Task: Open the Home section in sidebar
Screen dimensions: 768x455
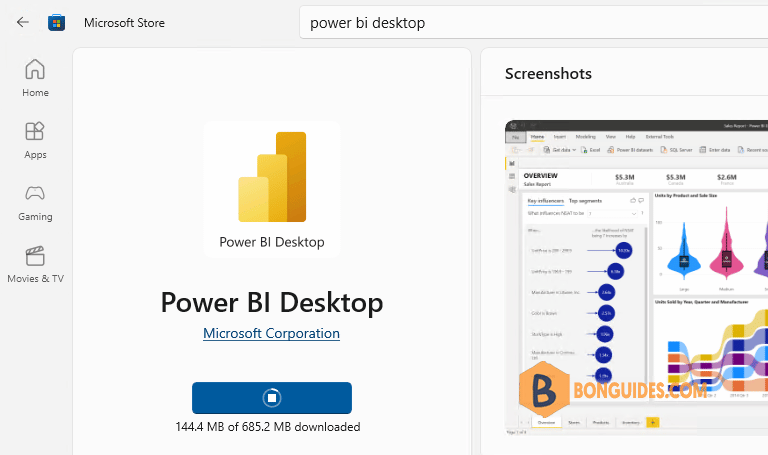Action: coord(35,78)
